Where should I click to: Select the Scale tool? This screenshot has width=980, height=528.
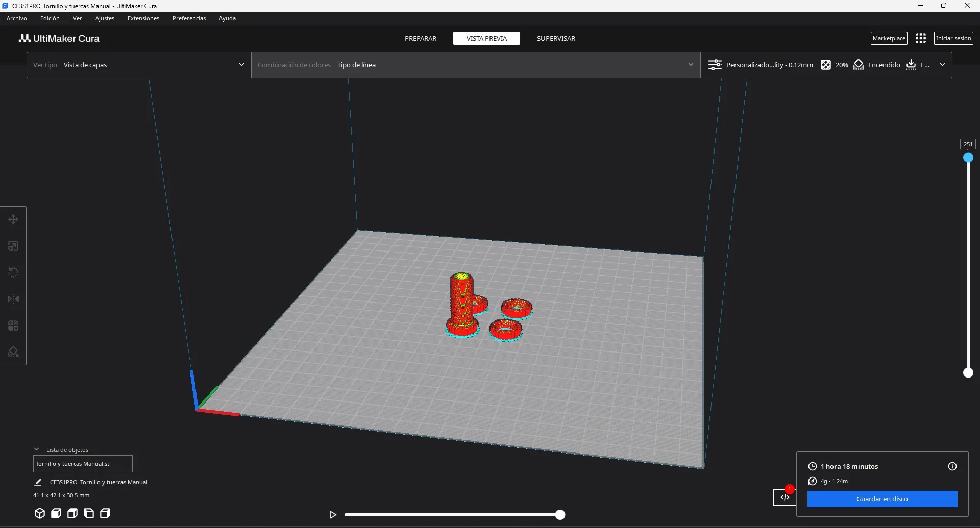pos(13,246)
